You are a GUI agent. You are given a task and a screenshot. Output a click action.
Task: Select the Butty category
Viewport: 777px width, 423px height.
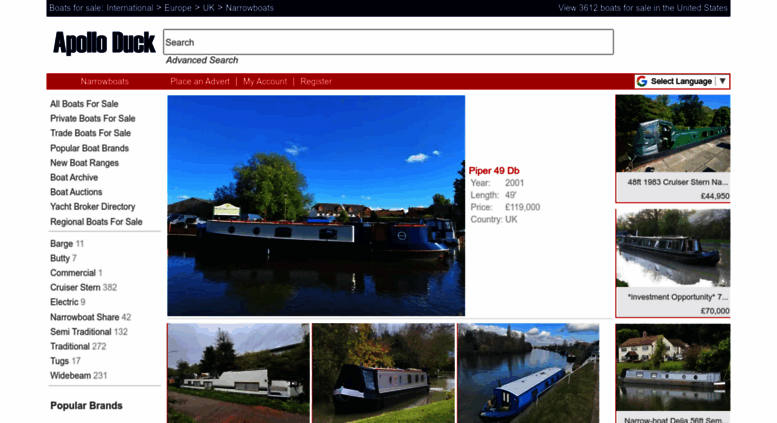[59, 258]
